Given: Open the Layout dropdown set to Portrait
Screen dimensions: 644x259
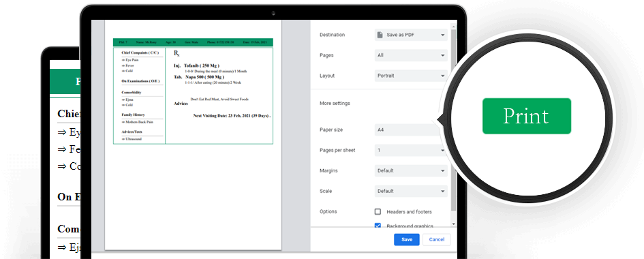Looking at the screenshot, I should (x=411, y=76).
